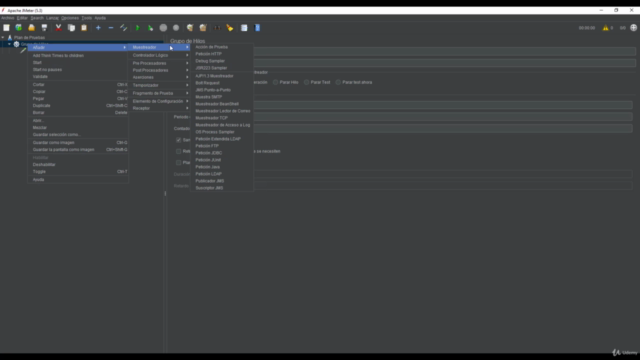The width and height of the screenshot is (640, 360).
Task: Click Start no pauses toolbar icon
Action: click(x=150, y=28)
